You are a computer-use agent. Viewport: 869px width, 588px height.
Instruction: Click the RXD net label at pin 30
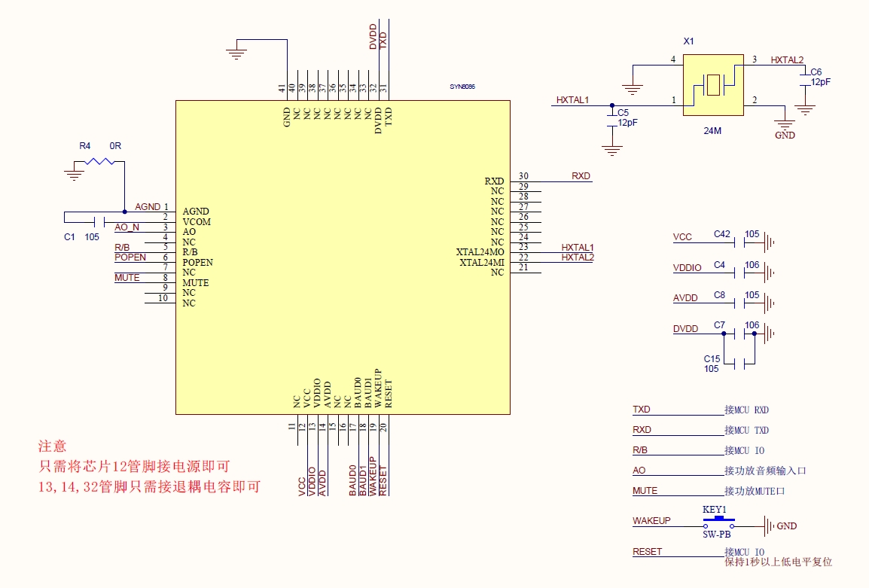click(581, 176)
